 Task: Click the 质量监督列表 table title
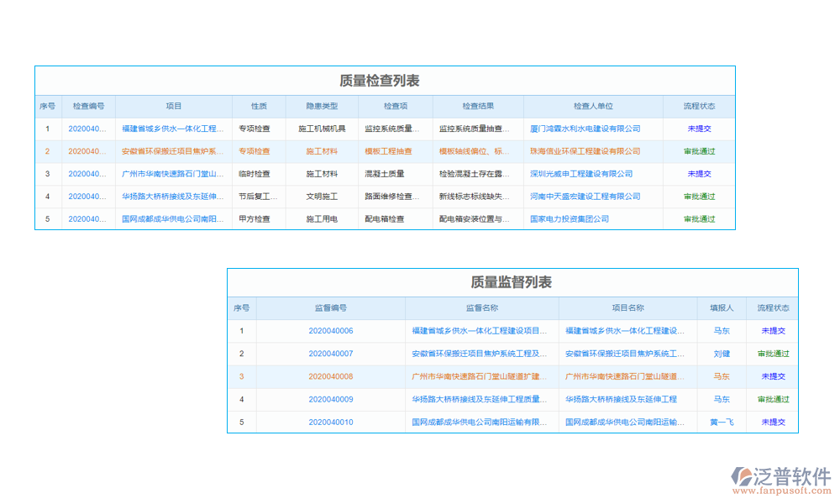coord(512,283)
